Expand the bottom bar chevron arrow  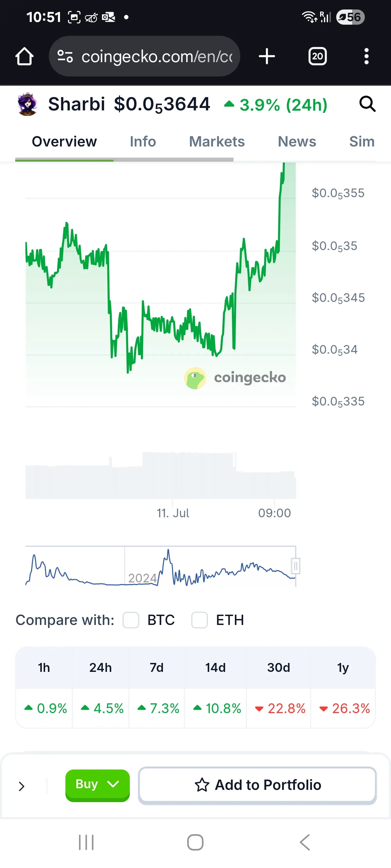pos(22,786)
